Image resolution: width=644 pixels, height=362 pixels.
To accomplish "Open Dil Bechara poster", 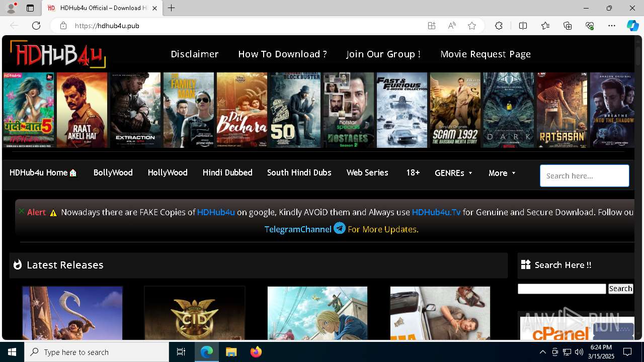I will (x=242, y=110).
